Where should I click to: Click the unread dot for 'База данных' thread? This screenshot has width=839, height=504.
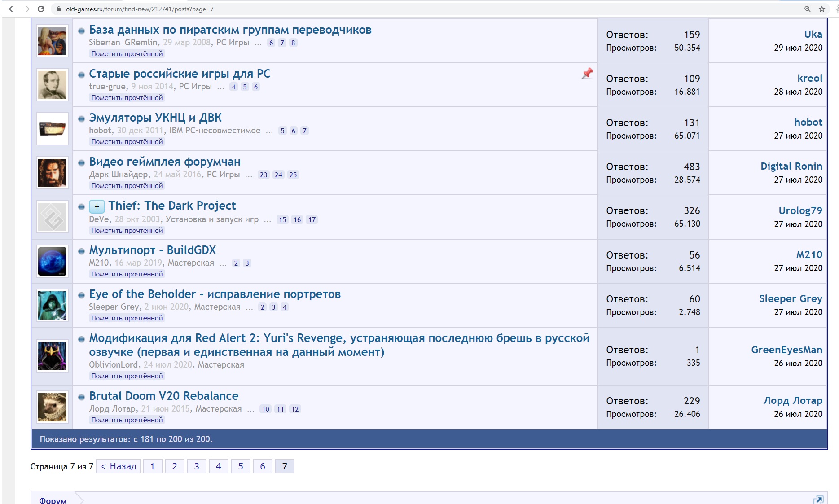click(81, 31)
